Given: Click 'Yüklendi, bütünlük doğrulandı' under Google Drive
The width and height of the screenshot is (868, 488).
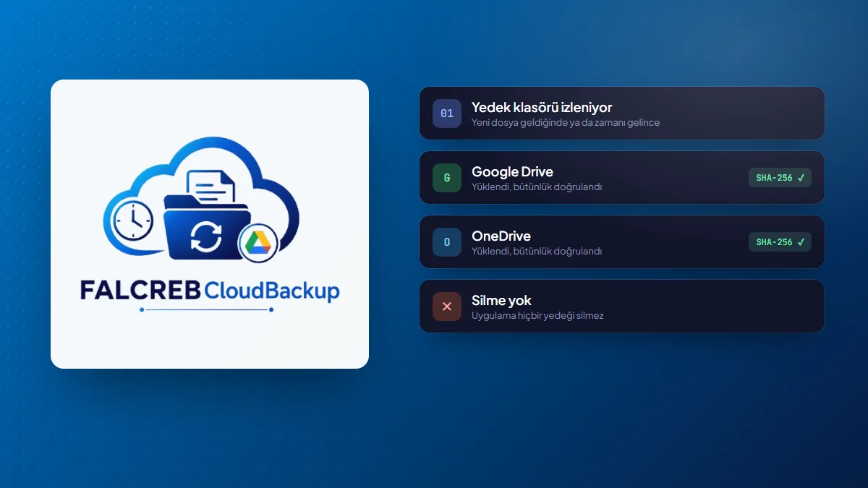Looking at the screenshot, I should pos(537,187).
